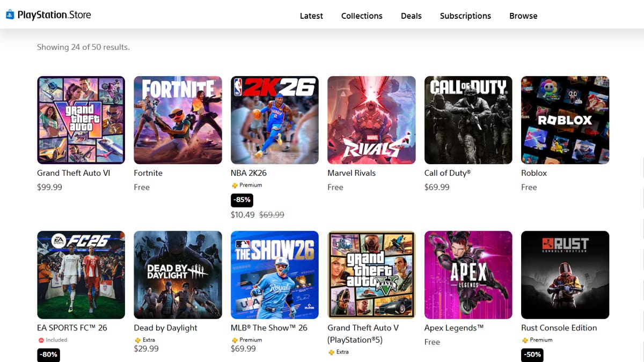The height and width of the screenshot is (362, 644).
Task: Open the Rust Console Edition cover art
Action: [x=565, y=275]
